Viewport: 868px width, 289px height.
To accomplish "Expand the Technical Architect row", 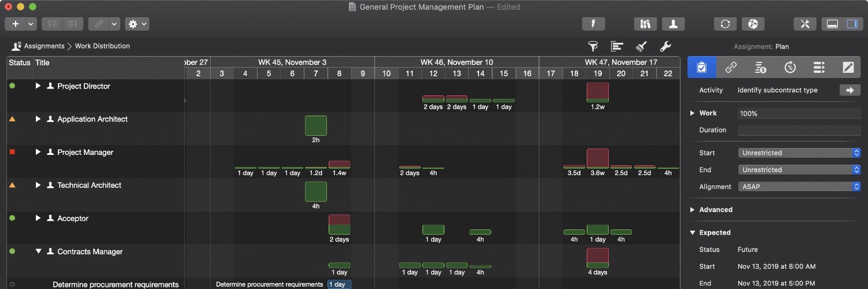I will pyautogui.click(x=38, y=185).
